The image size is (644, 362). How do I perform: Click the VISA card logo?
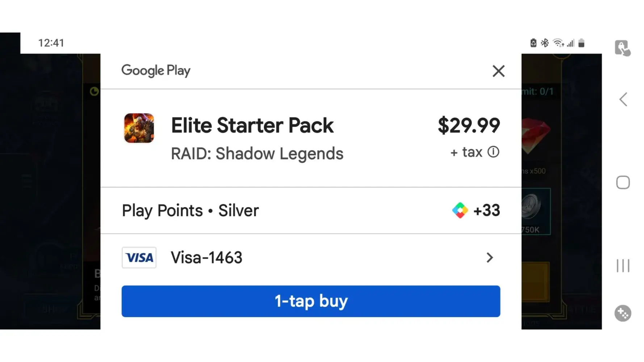139,258
